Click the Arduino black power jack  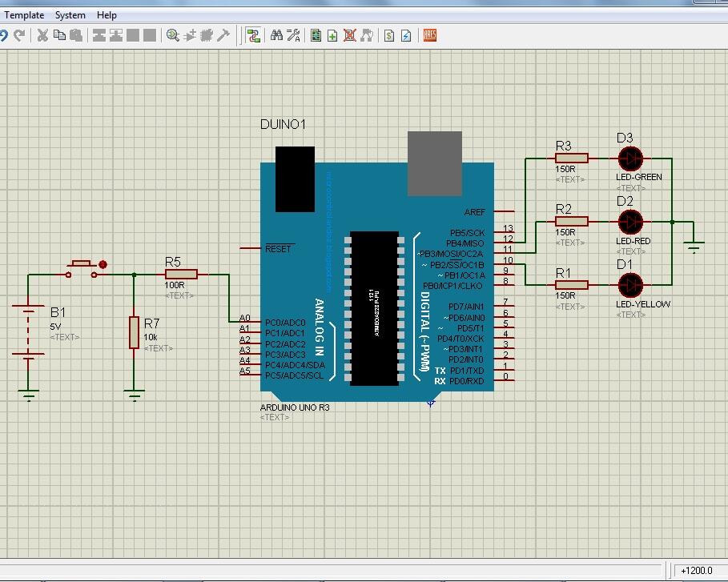pyautogui.click(x=295, y=179)
